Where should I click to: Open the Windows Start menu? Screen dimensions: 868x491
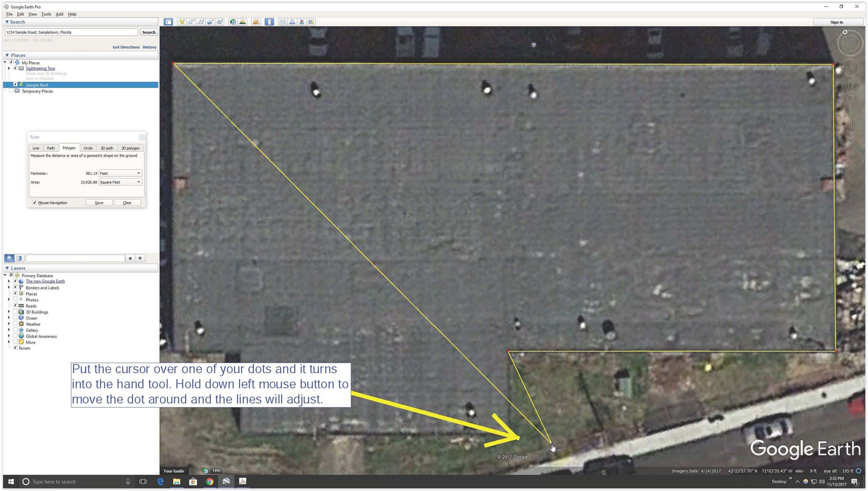click(11, 482)
